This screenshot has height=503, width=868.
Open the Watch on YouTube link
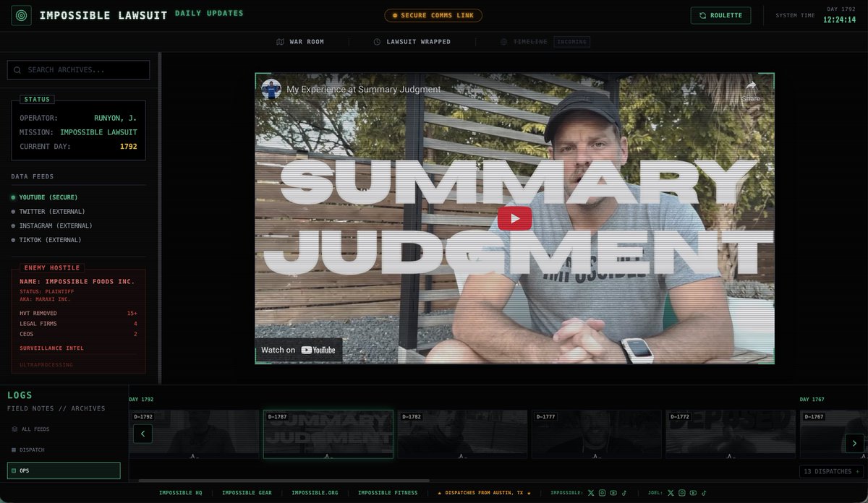click(298, 350)
